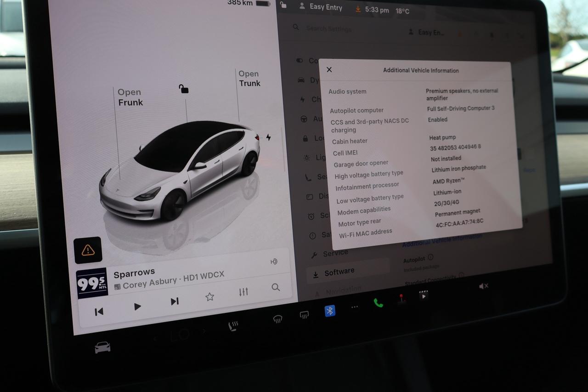Open the Bluetooth app

coord(330,311)
